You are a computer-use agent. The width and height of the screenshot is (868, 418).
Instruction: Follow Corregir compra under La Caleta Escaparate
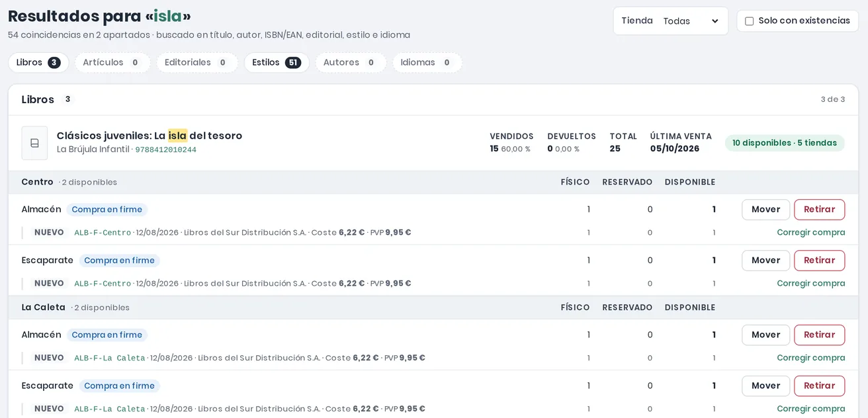click(x=810, y=409)
